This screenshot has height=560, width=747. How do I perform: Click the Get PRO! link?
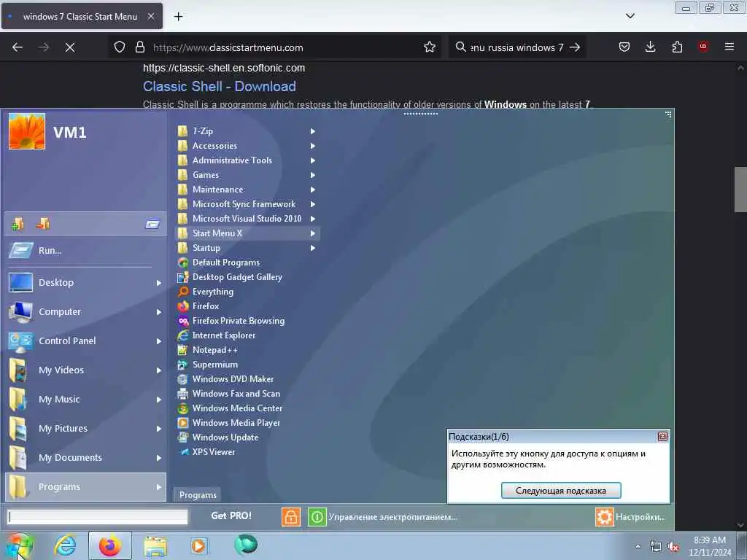[231, 516]
